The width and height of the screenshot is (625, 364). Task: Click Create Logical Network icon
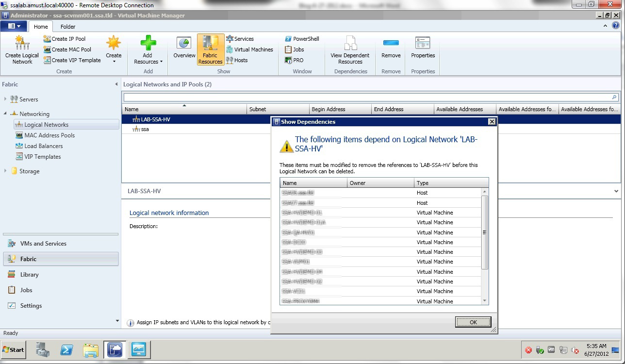(22, 50)
